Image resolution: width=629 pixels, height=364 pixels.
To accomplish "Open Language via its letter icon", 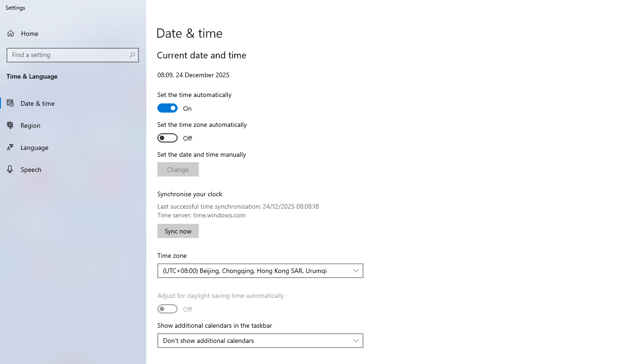I will [x=10, y=148].
